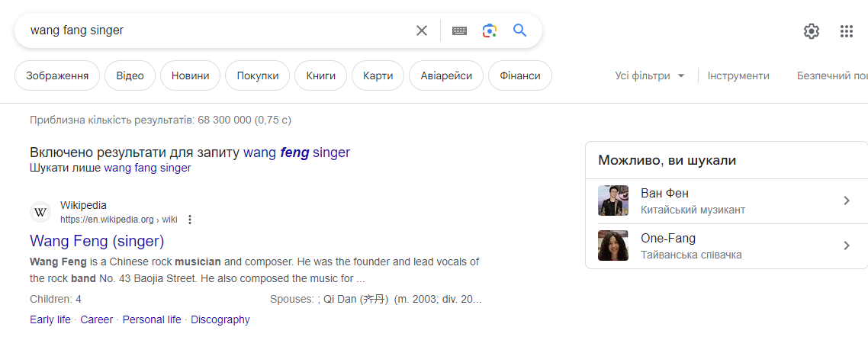This screenshot has width=868, height=353.
Task: Open the on-screen keyboard icon
Action: [x=459, y=30]
